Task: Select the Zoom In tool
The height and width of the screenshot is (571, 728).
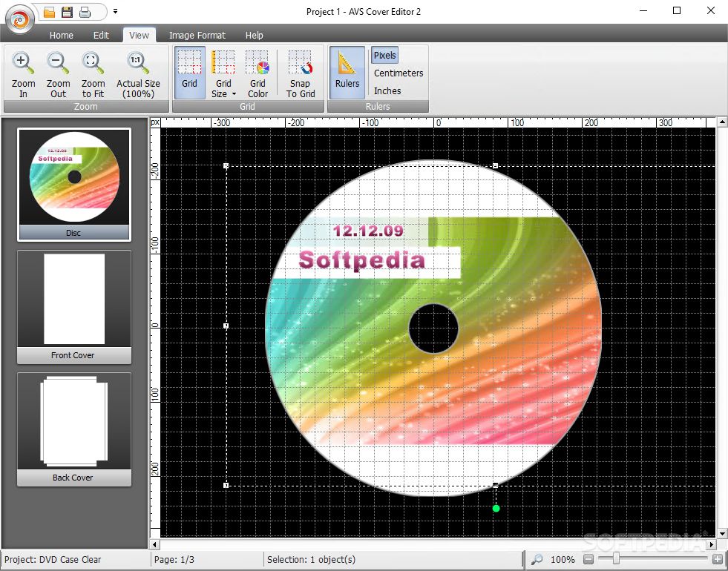Action: (23, 73)
